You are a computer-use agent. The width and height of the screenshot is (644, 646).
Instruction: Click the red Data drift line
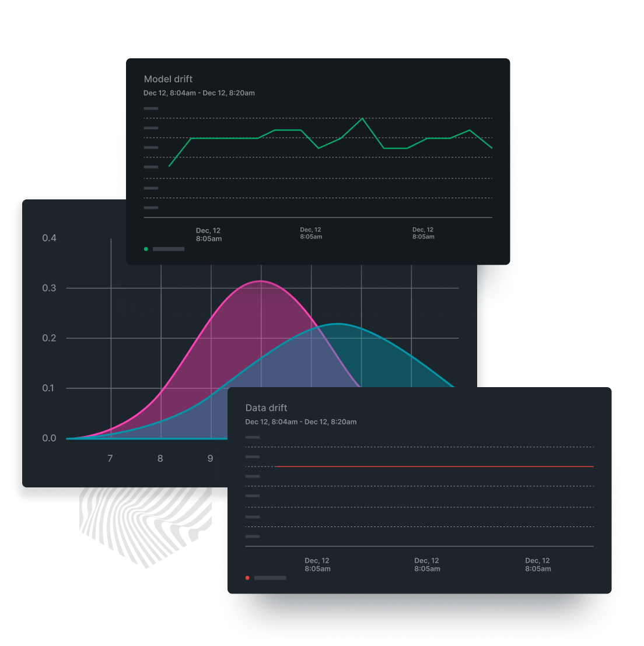(x=435, y=466)
